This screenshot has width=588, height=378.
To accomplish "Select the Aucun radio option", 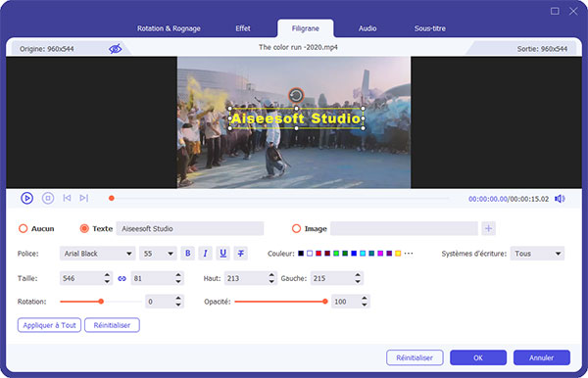I will [23, 228].
